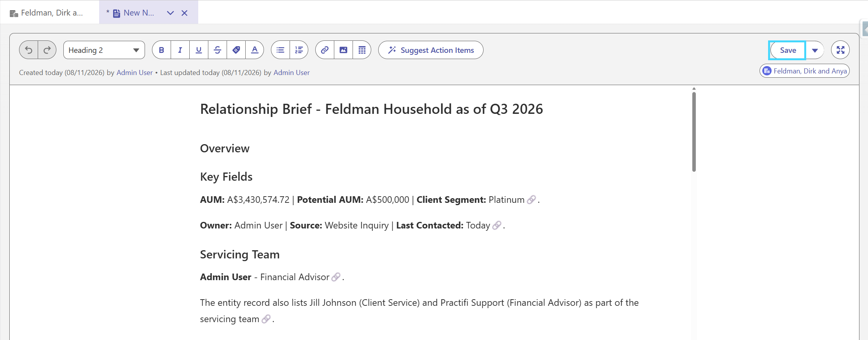Click the insert image icon

point(343,50)
